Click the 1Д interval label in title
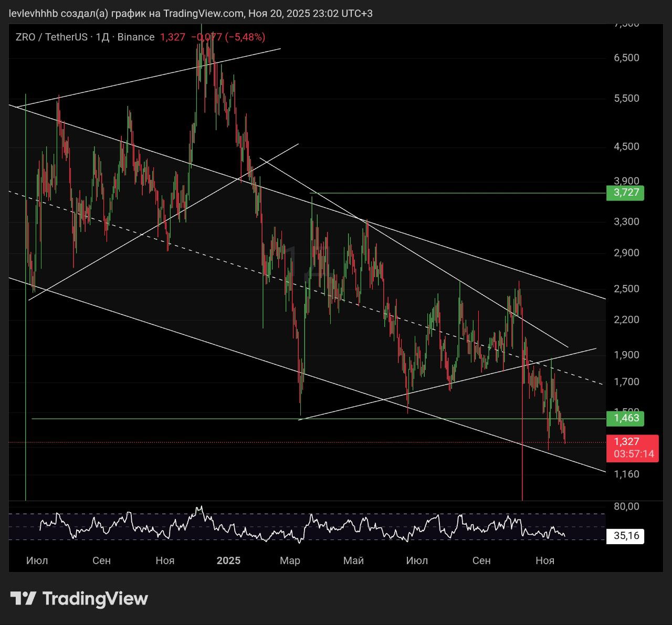Viewport: 672px width, 625px height. [x=102, y=37]
